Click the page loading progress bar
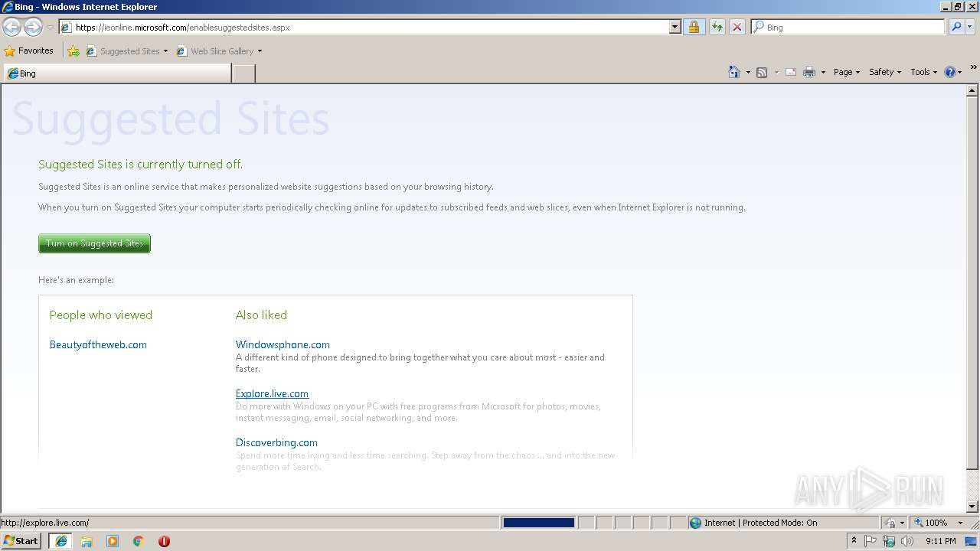 (x=538, y=523)
